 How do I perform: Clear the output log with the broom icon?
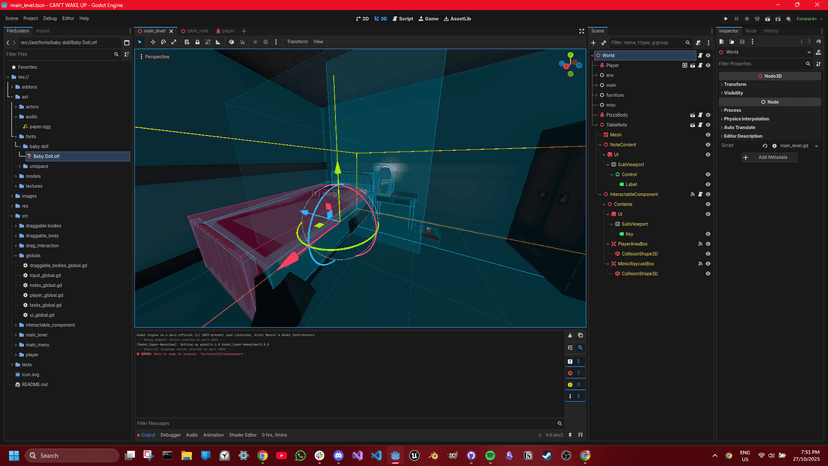[x=570, y=336]
